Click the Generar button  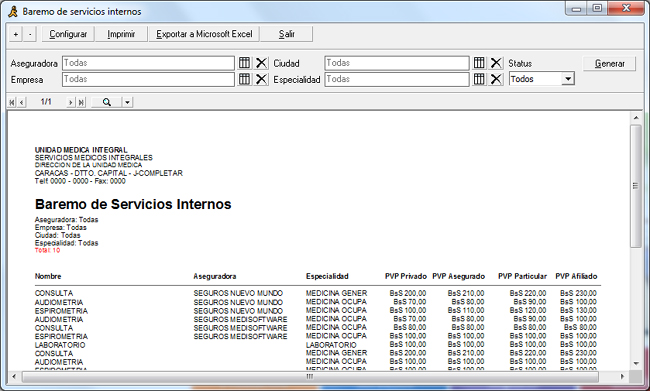(609, 64)
